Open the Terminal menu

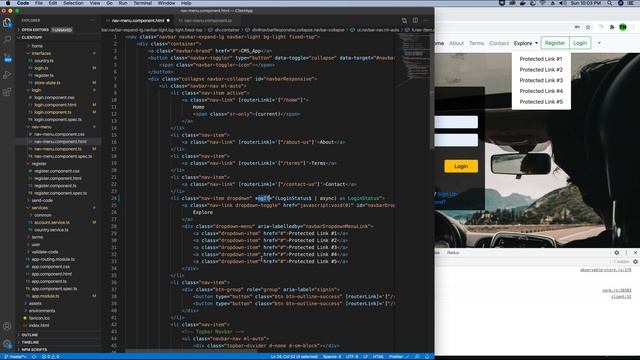[142, 3]
